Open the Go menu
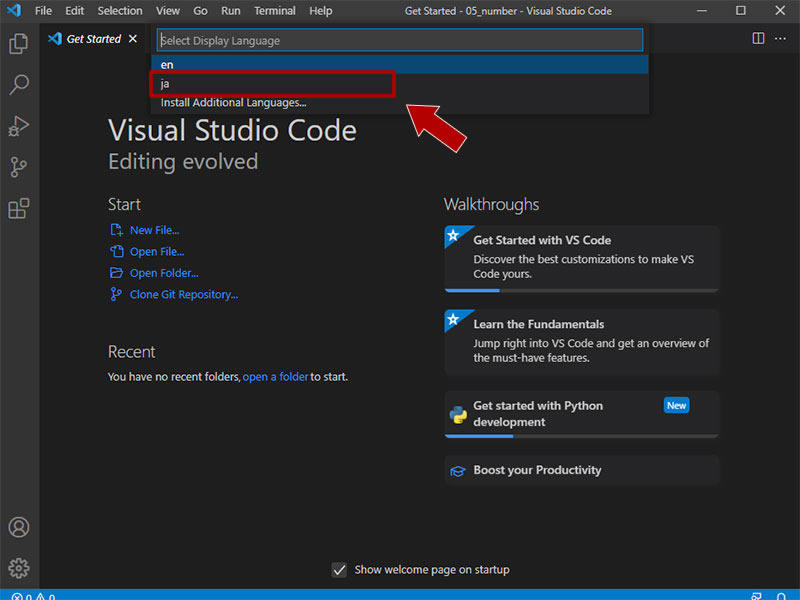Screen dimensions: 800x600 click(x=201, y=11)
